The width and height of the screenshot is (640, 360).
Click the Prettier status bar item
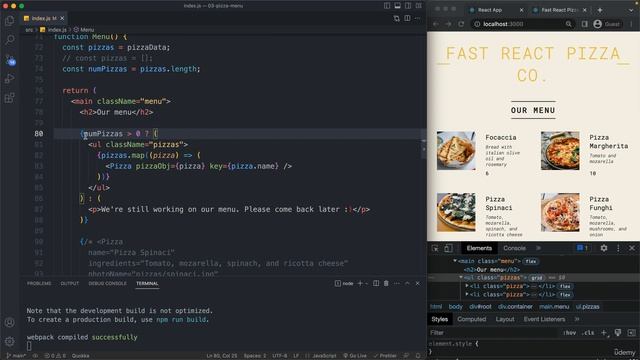(385, 356)
